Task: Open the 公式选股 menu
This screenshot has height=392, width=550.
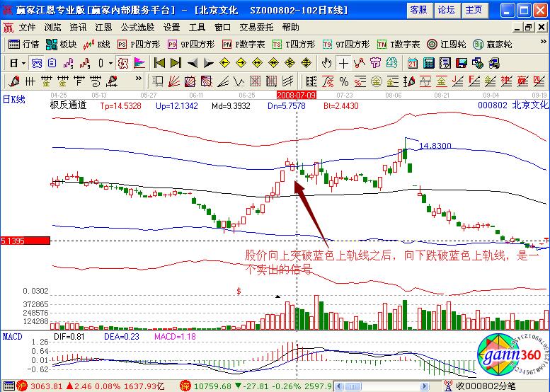Action: [x=137, y=27]
